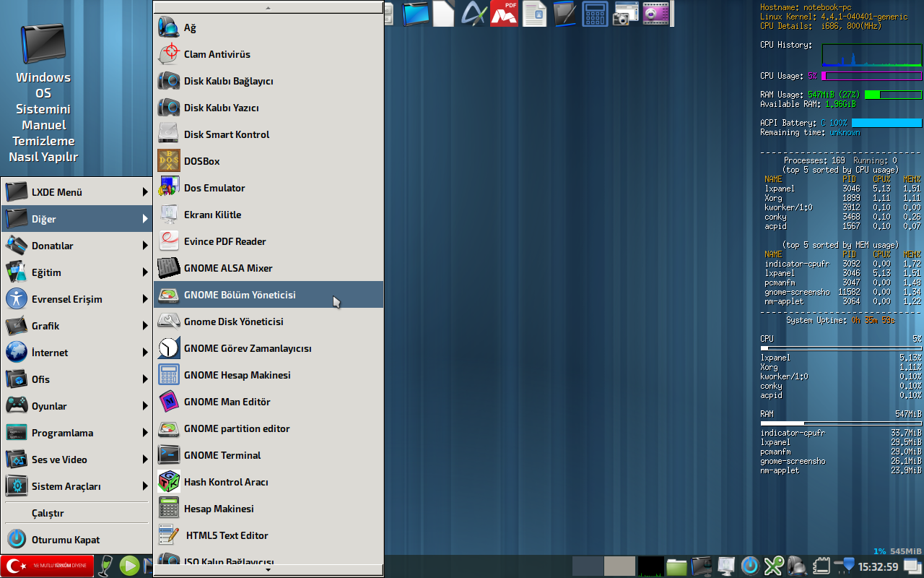Click the DOSBox icon in the menu
Screen dimensions: 924x578
[x=169, y=161]
